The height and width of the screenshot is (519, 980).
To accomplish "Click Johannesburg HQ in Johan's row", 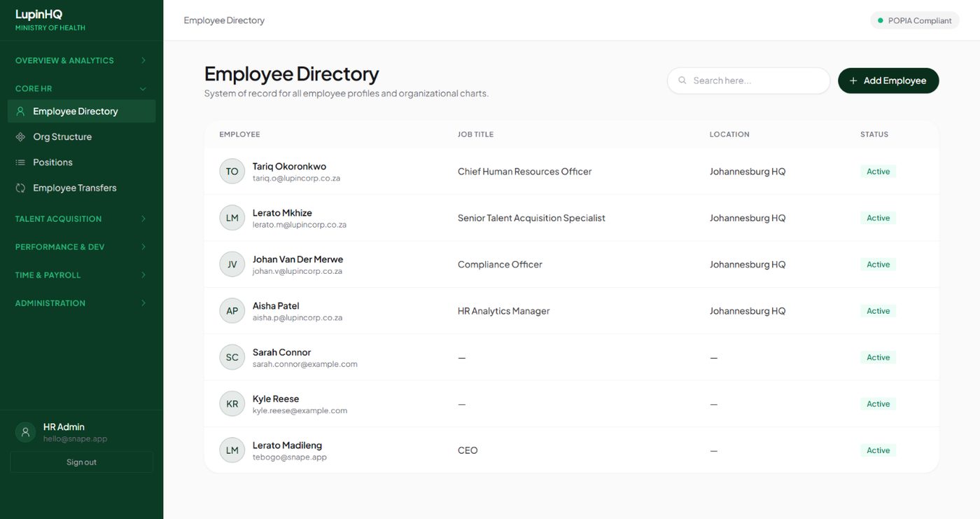I will pos(748,265).
